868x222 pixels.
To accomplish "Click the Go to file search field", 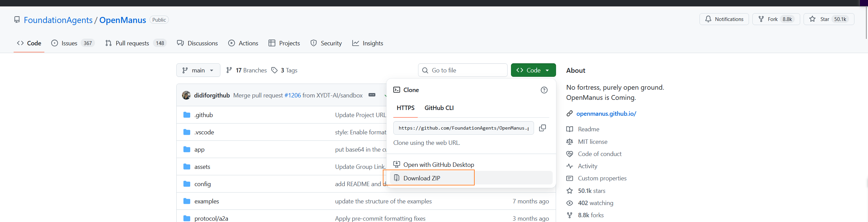I will pos(463,70).
